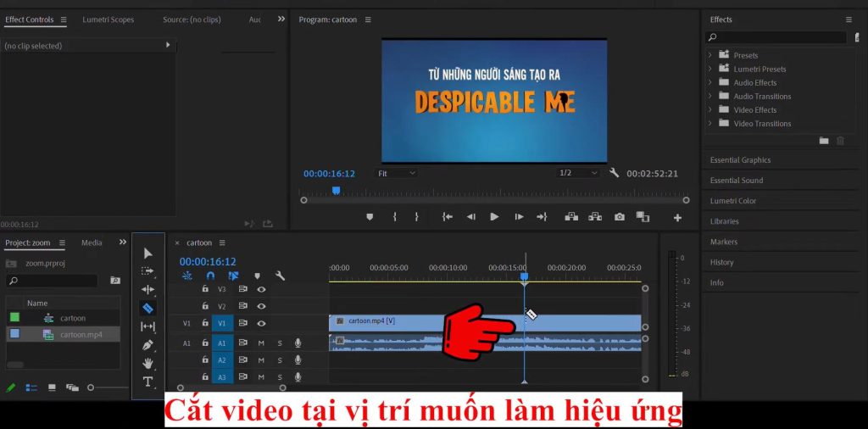
Task: Open the Program: cartoon panel menu
Action: click(368, 19)
